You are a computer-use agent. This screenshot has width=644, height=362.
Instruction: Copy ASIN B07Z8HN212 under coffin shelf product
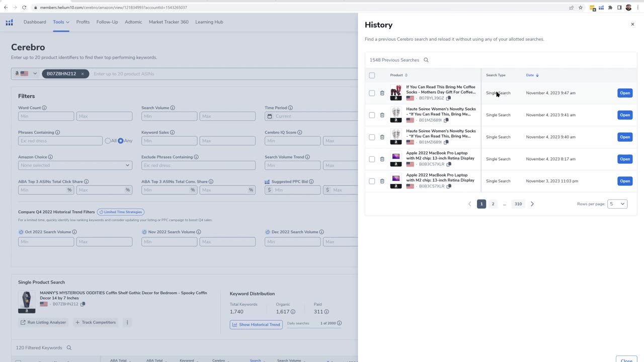(83, 304)
